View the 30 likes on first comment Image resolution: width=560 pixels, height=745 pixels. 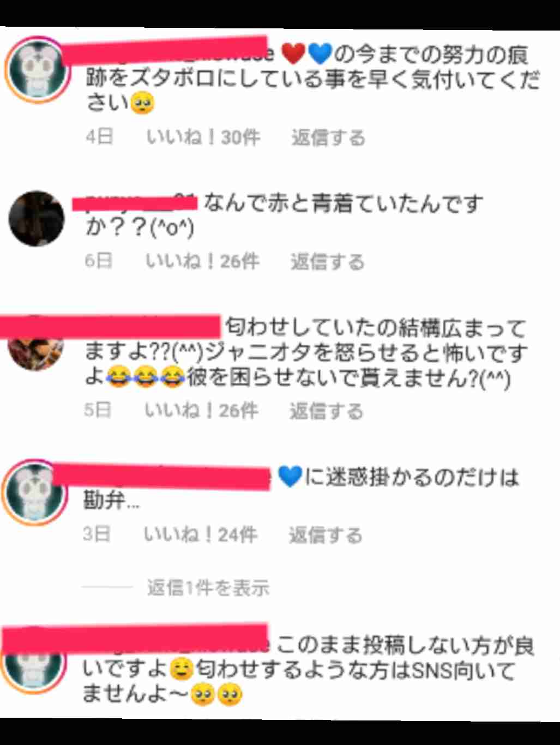pos(203,137)
